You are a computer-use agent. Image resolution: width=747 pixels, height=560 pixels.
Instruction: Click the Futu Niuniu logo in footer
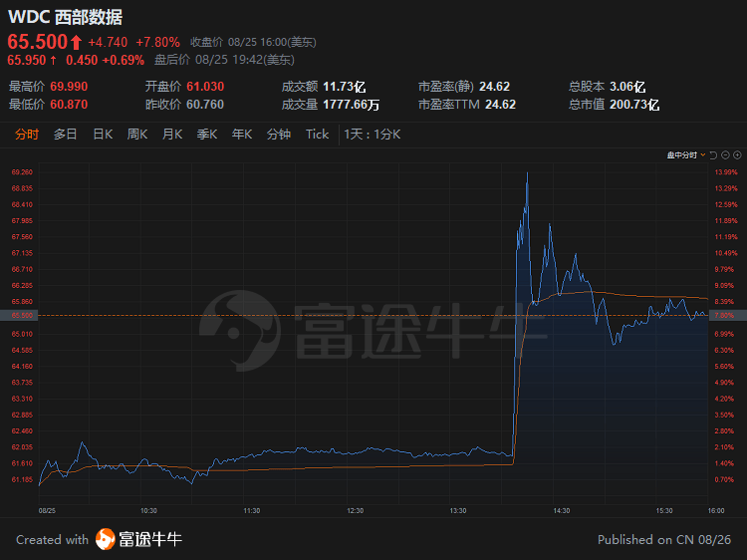click(138, 539)
